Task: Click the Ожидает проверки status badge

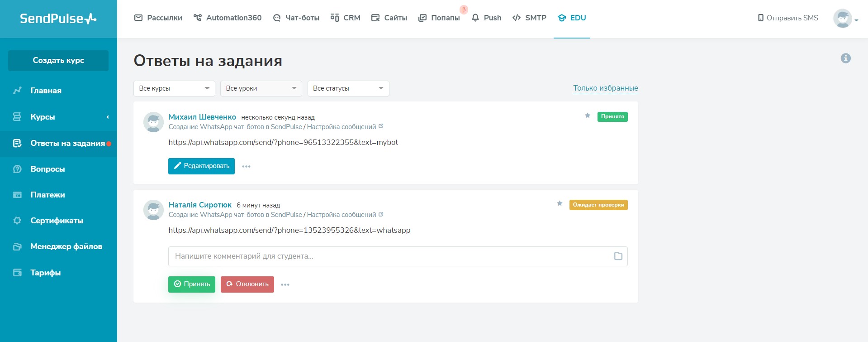Action: point(598,205)
